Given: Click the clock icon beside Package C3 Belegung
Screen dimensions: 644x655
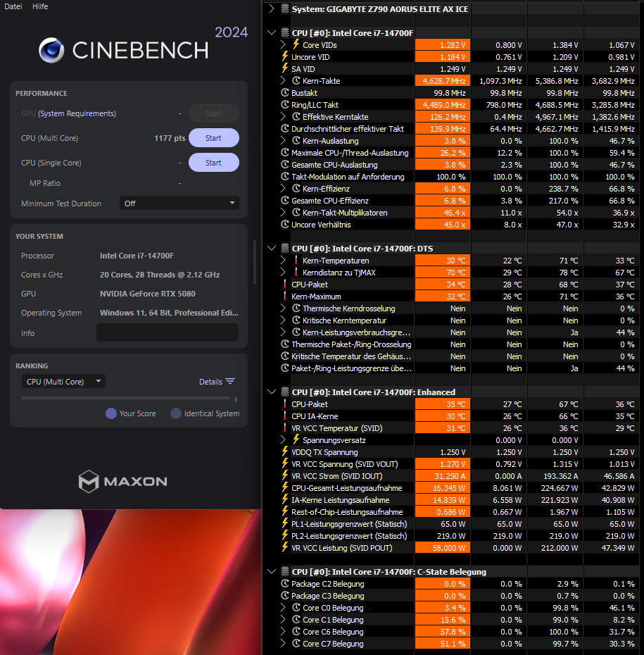Looking at the screenshot, I should click(284, 596).
